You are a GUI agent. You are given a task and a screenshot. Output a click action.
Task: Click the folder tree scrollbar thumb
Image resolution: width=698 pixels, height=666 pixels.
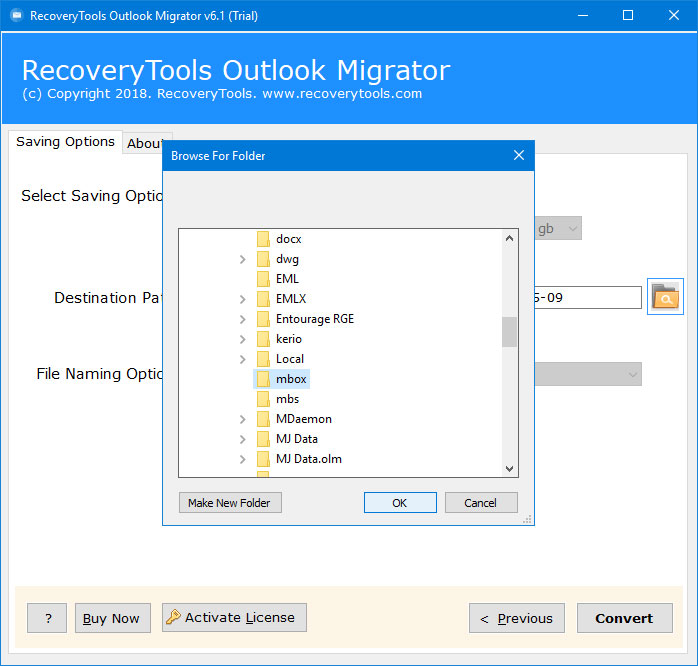(x=509, y=332)
